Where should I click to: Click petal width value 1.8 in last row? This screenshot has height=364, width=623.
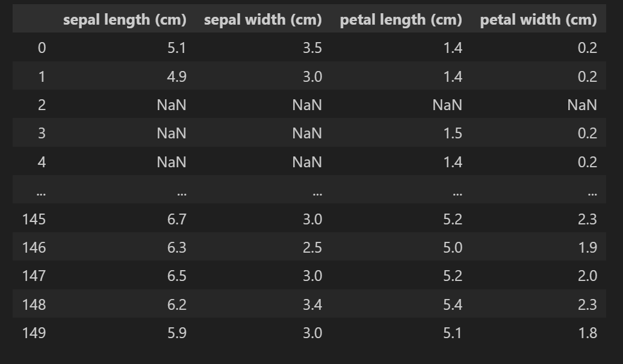[587, 333]
